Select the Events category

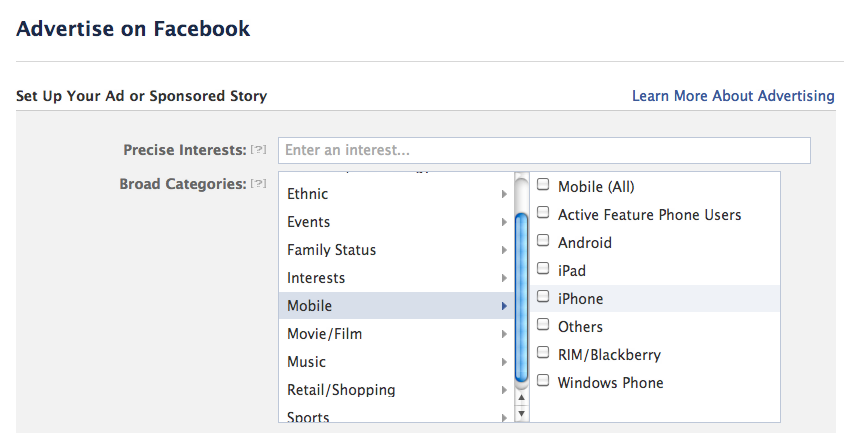(x=308, y=222)
